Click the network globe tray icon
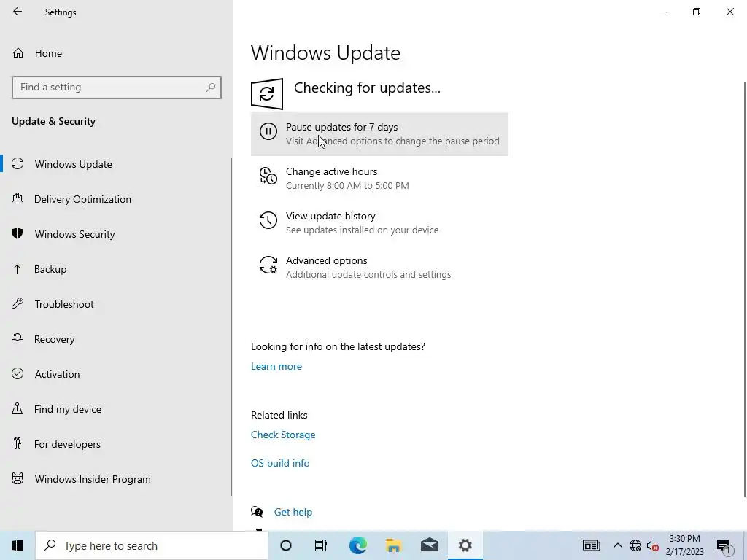 point(635,545)
